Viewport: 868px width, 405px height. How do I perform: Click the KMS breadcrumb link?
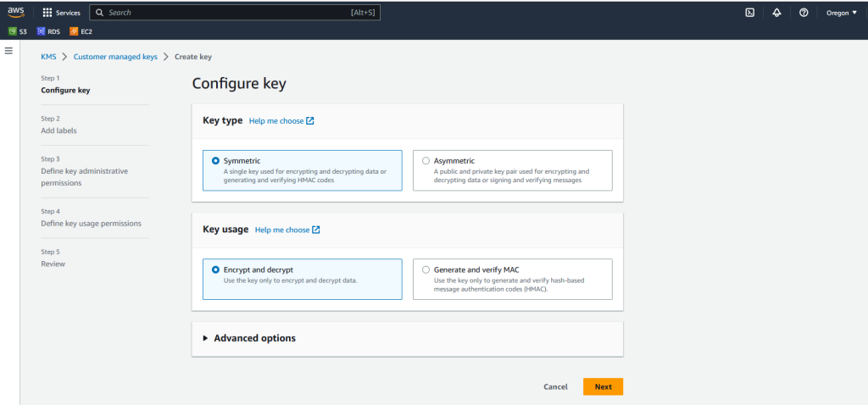tap(48, 57)
